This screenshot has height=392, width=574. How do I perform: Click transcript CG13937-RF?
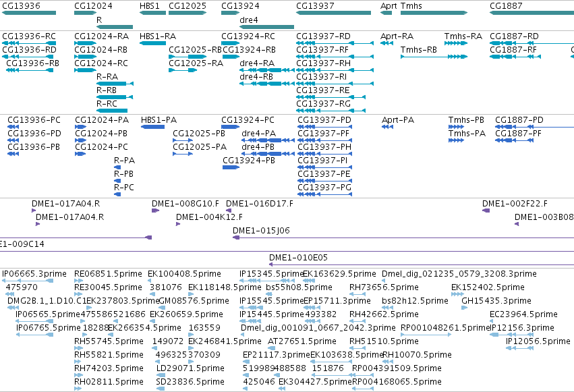click(x=335, y=57)
